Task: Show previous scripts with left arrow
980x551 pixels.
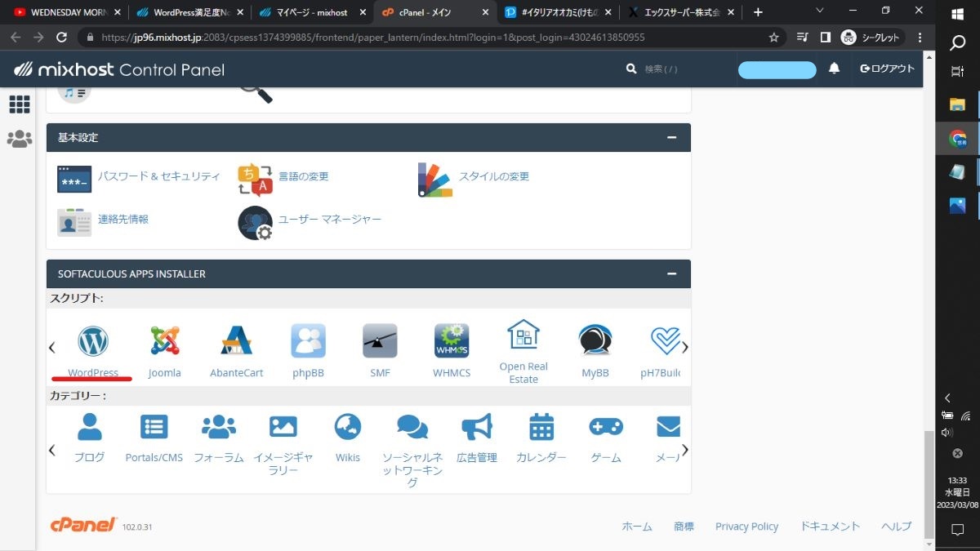Action: tap(51, 347)
